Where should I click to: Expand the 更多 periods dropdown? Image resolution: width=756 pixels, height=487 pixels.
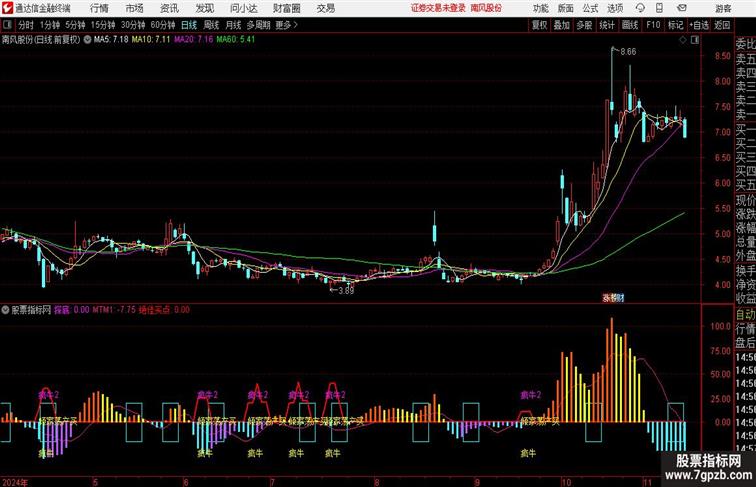pos(286,25)
